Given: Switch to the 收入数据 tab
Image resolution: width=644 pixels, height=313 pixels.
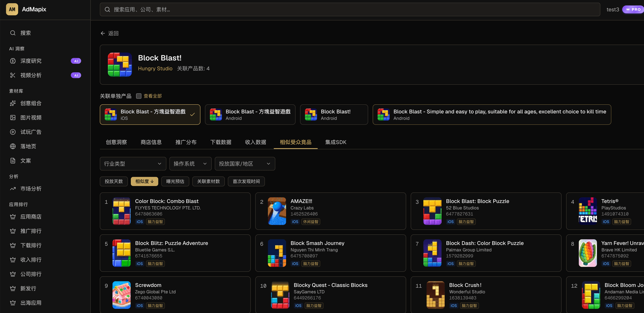Looking at the screenshot, I should pos(255,142).
